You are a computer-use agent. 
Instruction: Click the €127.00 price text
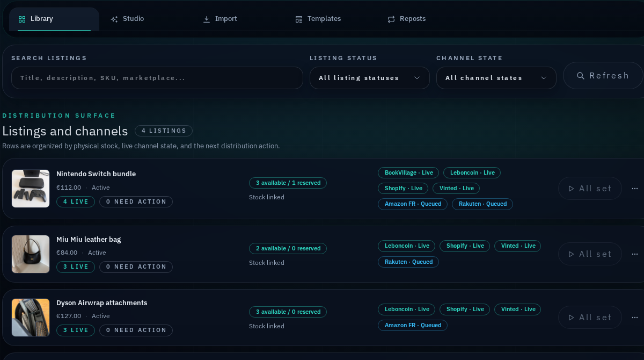(x=69, y=316)
